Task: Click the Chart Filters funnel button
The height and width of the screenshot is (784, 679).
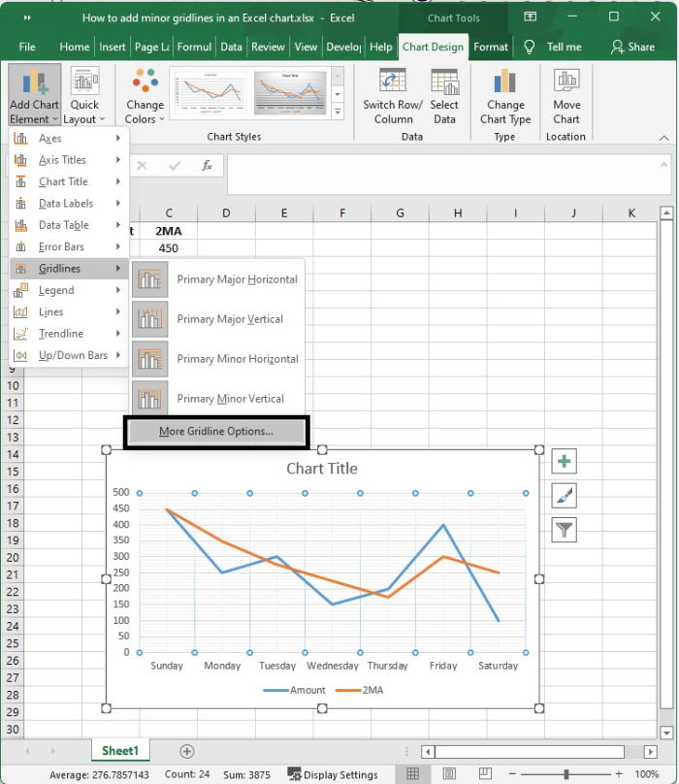Action: coord(564,530)
